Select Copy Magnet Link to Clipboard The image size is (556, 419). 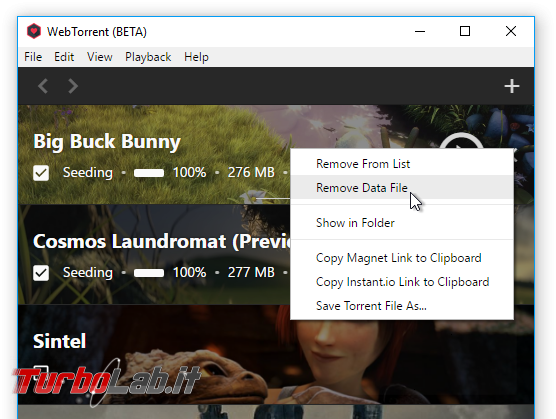402,258
